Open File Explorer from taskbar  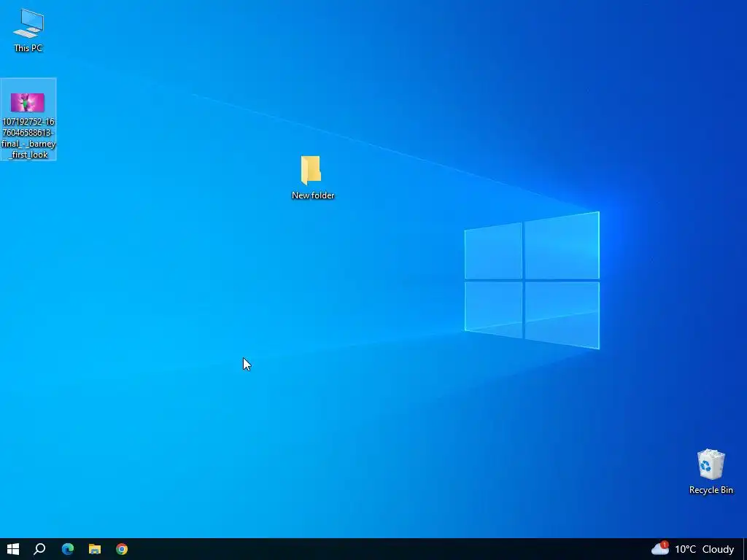95,549
